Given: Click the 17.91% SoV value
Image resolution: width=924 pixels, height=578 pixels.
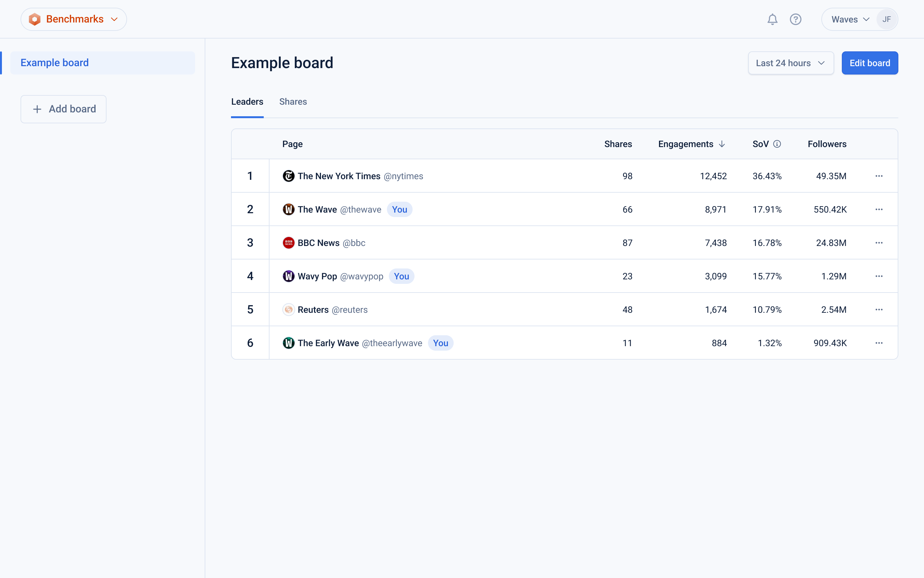Looking at the screenshot, I should tap(767, 209).
